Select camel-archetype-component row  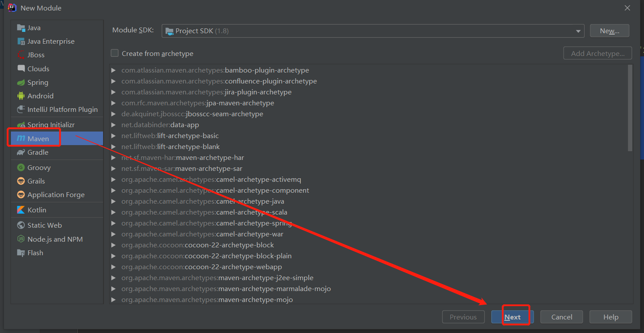pos(368,191)
